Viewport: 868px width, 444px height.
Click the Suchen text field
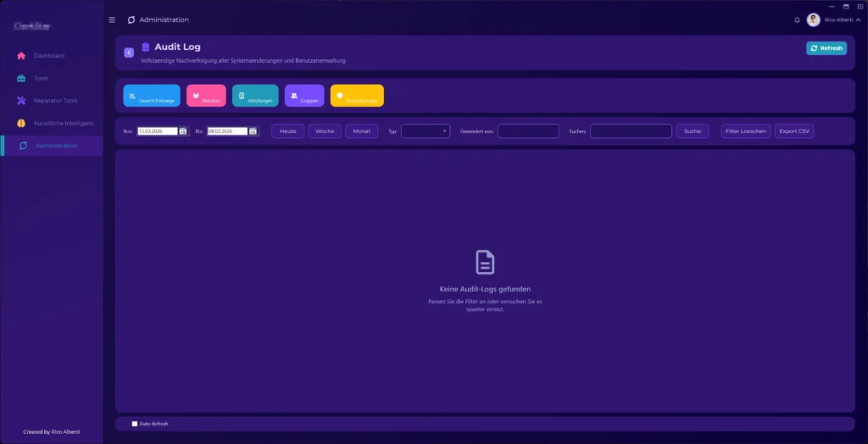point(631,131)
